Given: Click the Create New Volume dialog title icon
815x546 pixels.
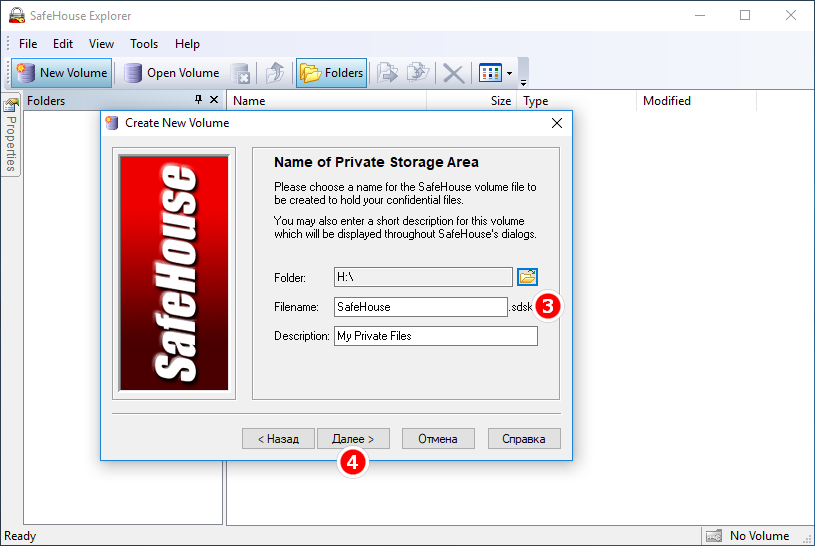Looking at the screenshot, I should coord(112,123).
